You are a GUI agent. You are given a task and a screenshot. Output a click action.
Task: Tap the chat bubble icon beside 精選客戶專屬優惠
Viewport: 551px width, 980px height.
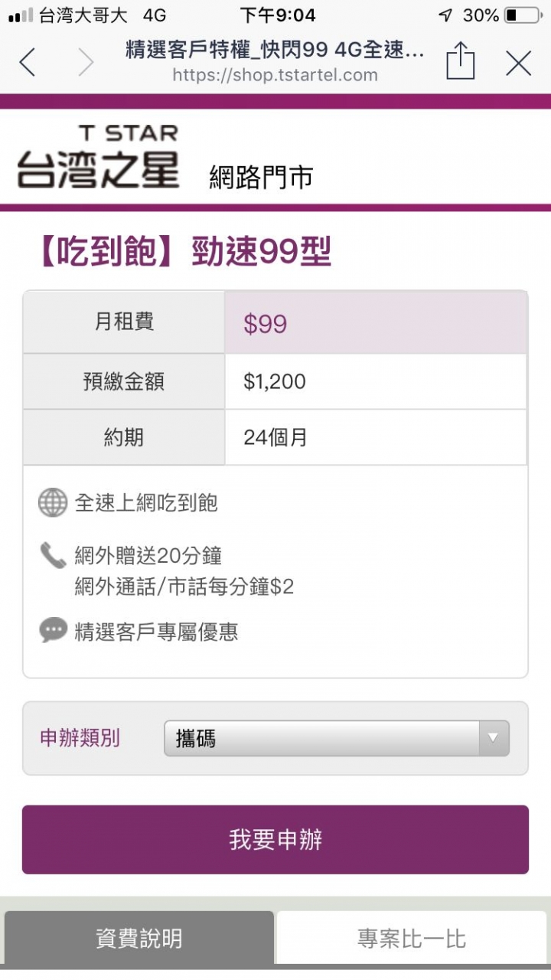tap(53, 631)
